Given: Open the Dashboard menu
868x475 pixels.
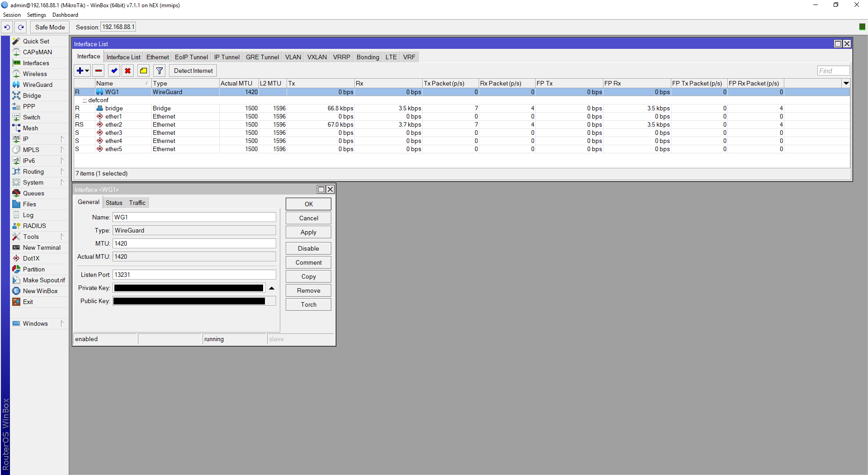Looking at the screenshot, I should [65, 15].
